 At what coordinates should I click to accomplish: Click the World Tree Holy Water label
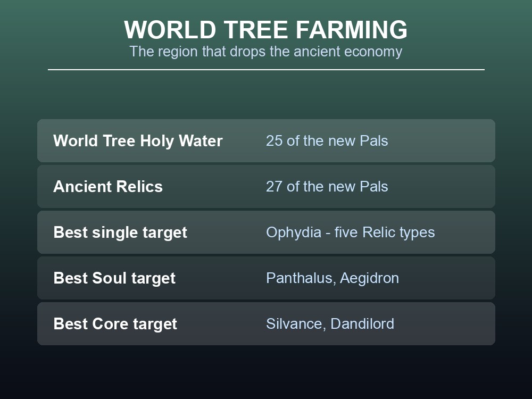(138, 141)
